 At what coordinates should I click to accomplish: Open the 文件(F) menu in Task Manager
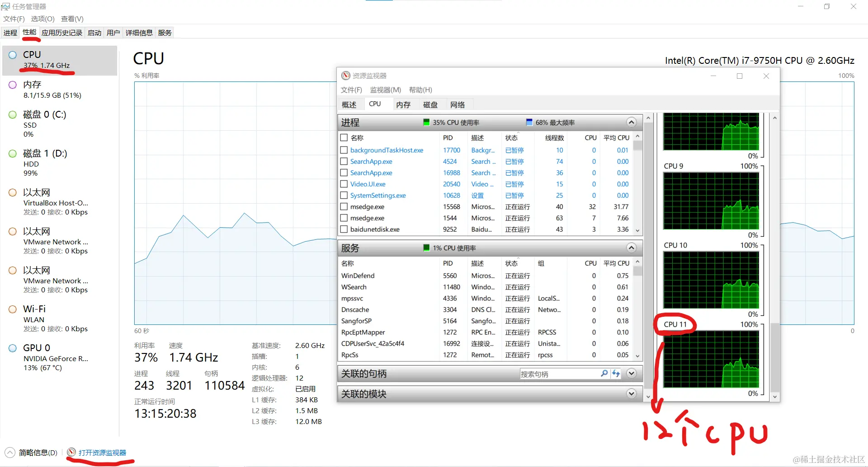(14, 19)
